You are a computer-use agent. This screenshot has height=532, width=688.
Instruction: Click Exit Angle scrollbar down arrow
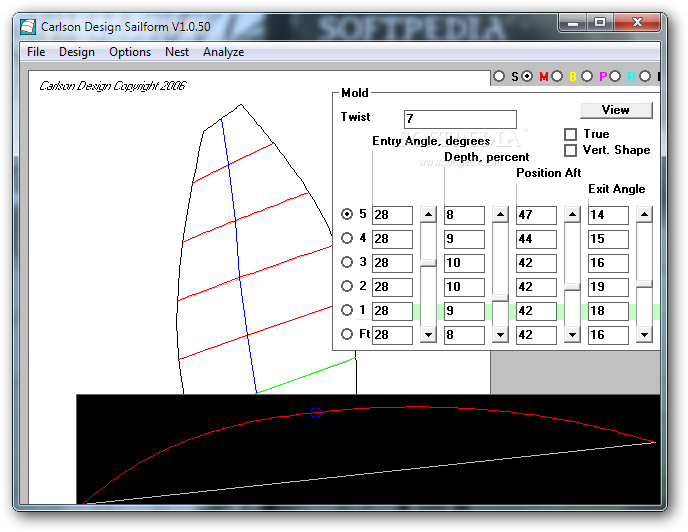644,334
